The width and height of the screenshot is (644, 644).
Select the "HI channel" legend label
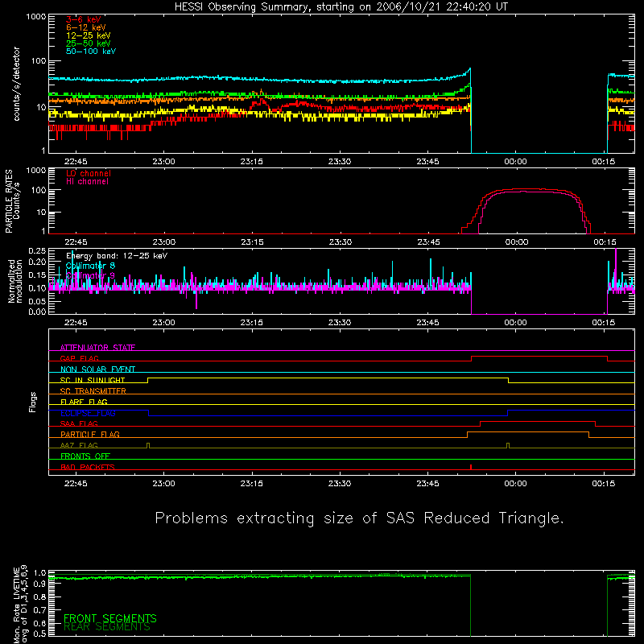87,181
